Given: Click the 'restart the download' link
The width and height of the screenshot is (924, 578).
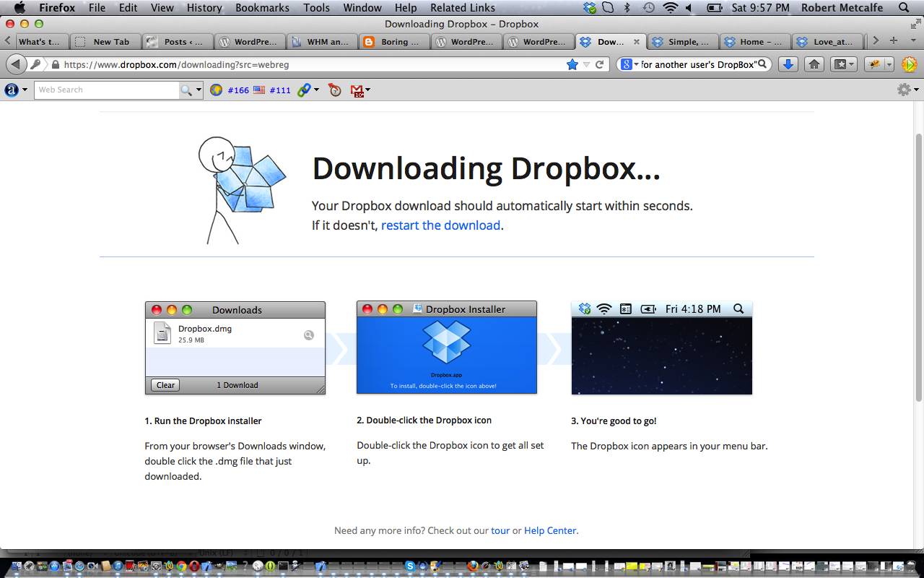Looking at the screenshot, I should [440, 225].
